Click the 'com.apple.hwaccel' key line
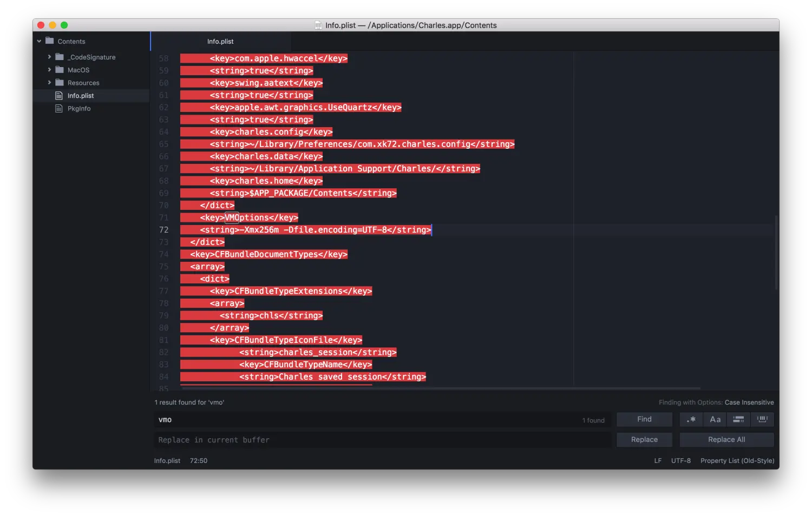Image resolution: width=812 pixels, height=516 pixels. pyautogui.click(x=279, y=58)
